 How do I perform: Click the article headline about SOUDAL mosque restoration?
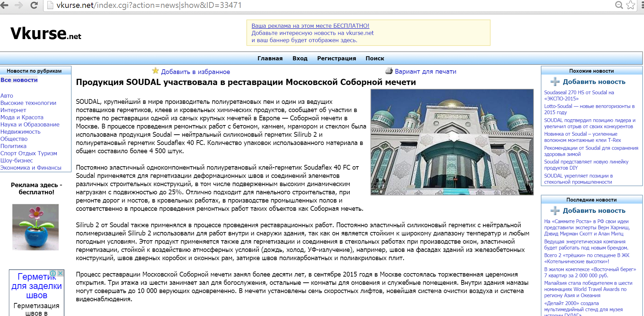coord(246,82)
